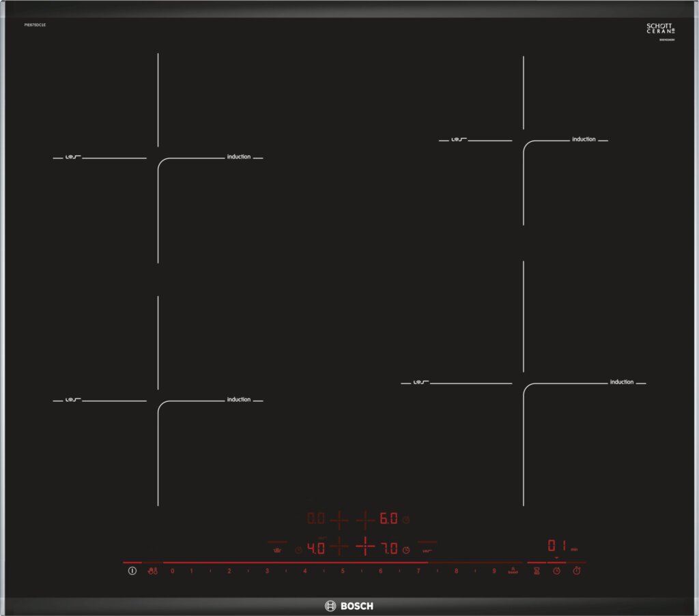Tap the keep-warm pot icon beside 4.0
This screenshot has height=616, width=699.
point(277,549)
